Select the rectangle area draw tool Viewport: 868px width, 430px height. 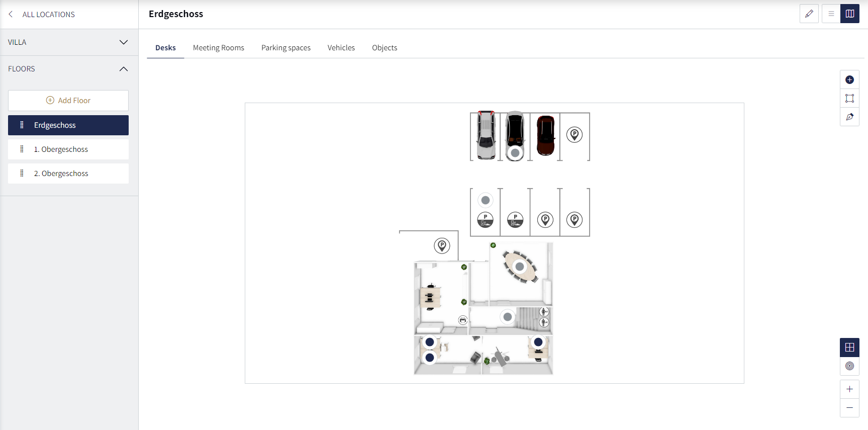(849, 98)
